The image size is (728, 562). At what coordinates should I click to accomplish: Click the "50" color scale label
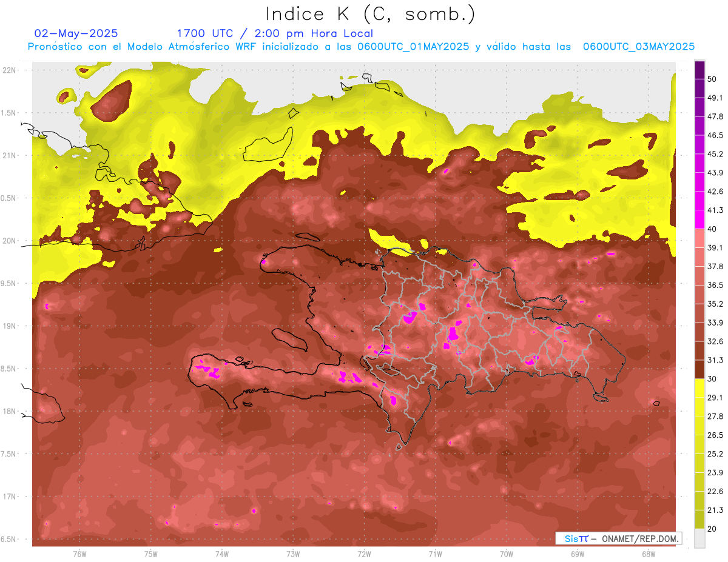point(713,80)
